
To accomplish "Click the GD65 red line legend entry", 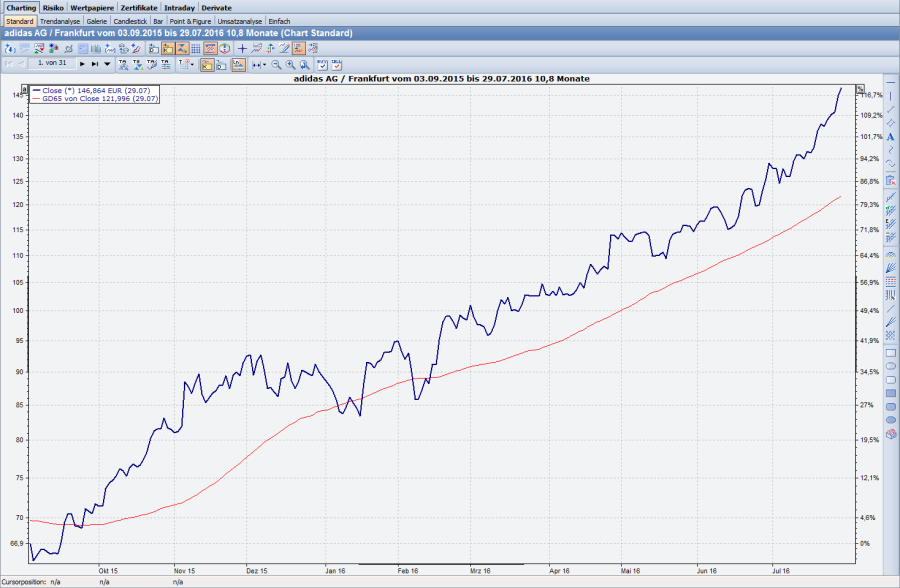I will [95, 98].
